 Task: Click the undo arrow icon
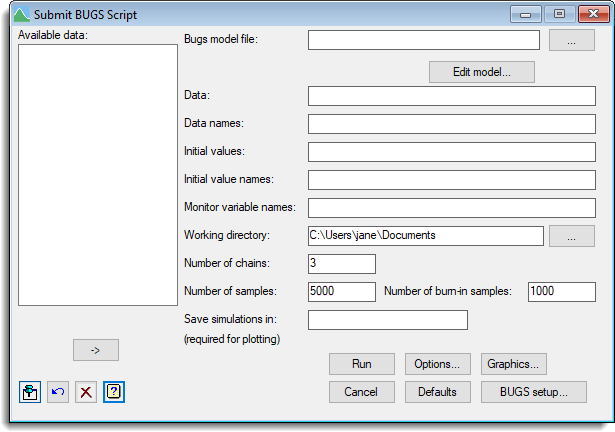tap(58, 392)
